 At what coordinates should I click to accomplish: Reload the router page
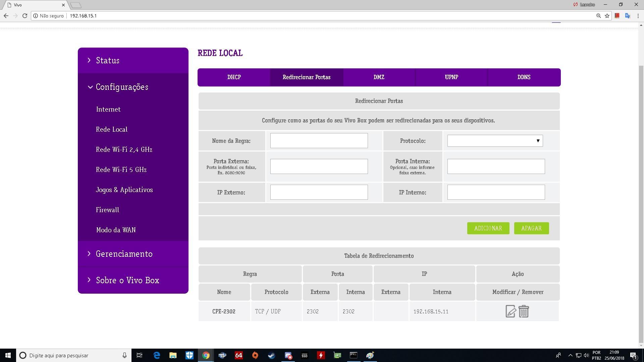[x=24, y=16]
